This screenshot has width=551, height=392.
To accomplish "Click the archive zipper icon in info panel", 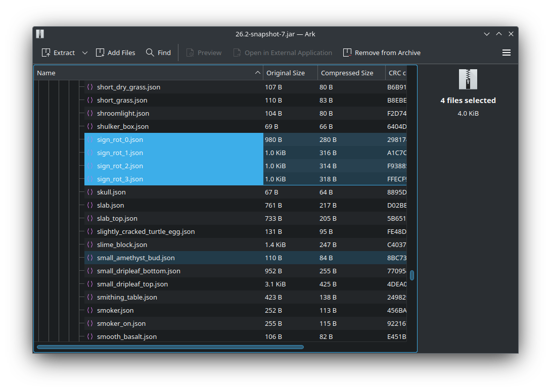I will click(468, 79).
